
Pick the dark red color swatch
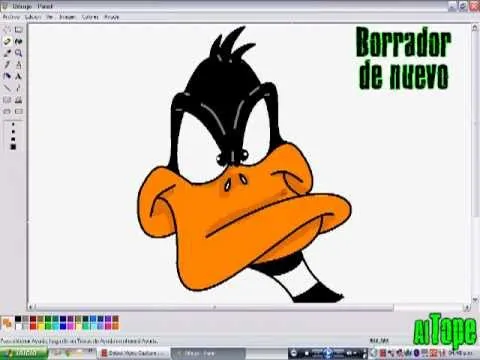(x=33, y=319)
